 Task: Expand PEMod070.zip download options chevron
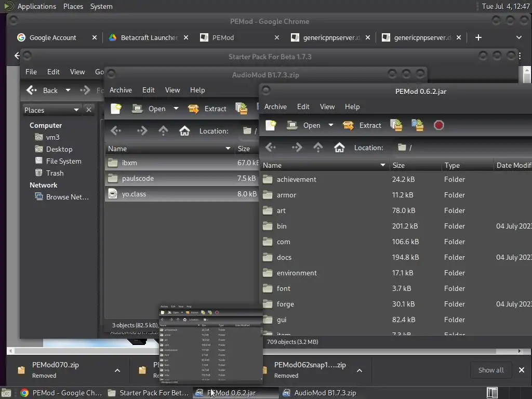coord(117,370)
